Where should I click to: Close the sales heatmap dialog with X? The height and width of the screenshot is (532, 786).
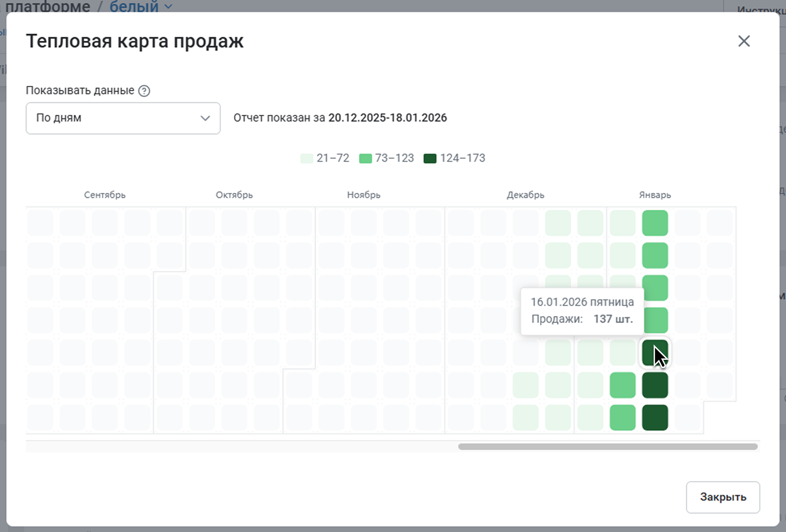pyautogui.click(x=744, y=41)
